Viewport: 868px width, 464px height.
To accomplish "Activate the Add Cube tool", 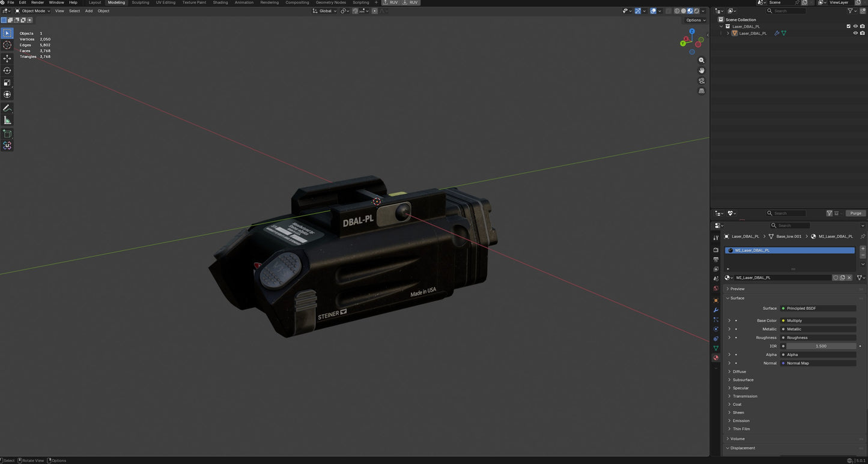I will (7, 133).
